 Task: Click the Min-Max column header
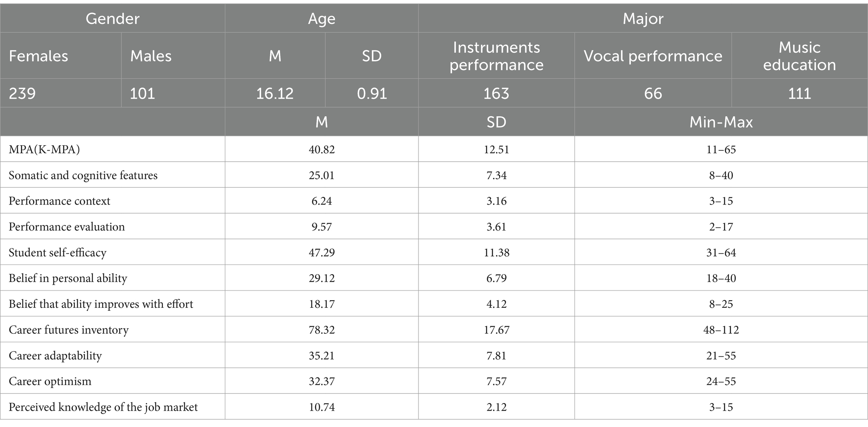point(721,122)
